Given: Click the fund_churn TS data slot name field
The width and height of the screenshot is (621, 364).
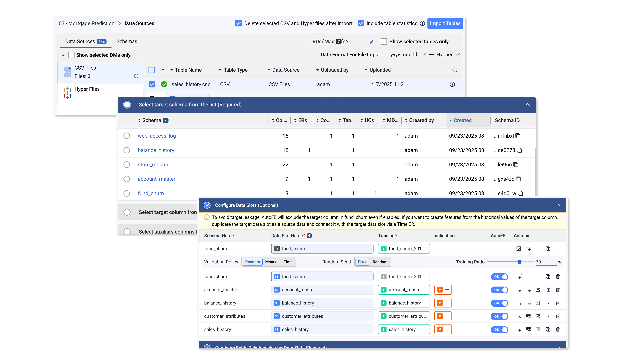Looking at the screenshot, I should [322, 249].
